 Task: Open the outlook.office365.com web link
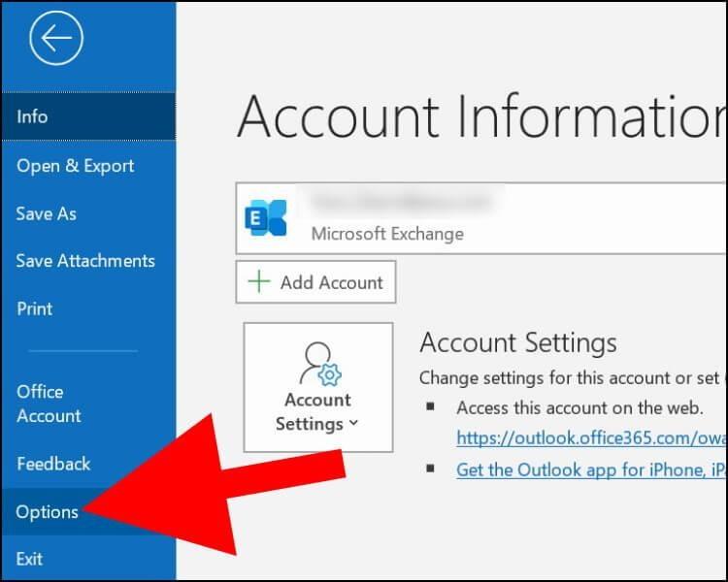pos(591,437)
